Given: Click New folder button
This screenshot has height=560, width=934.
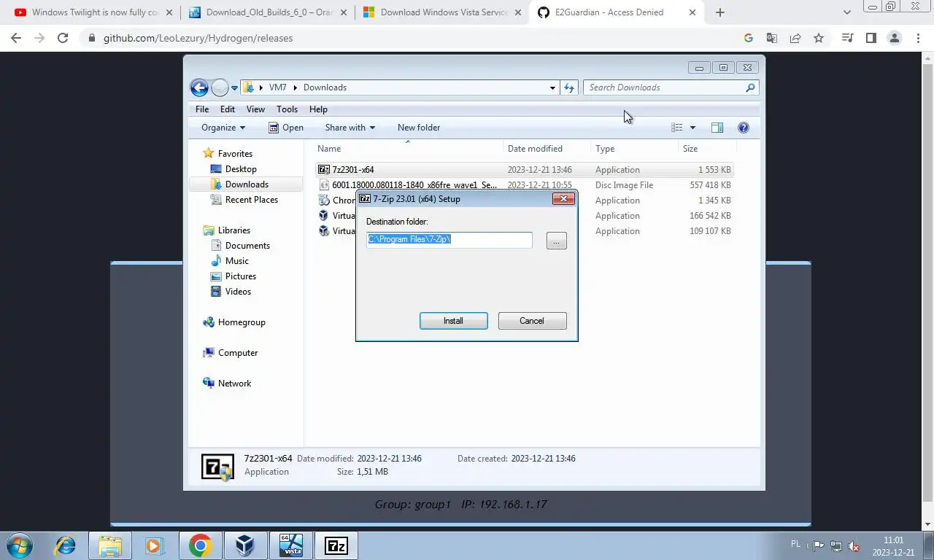Looking at the screenshot, I should coord(419,128).
